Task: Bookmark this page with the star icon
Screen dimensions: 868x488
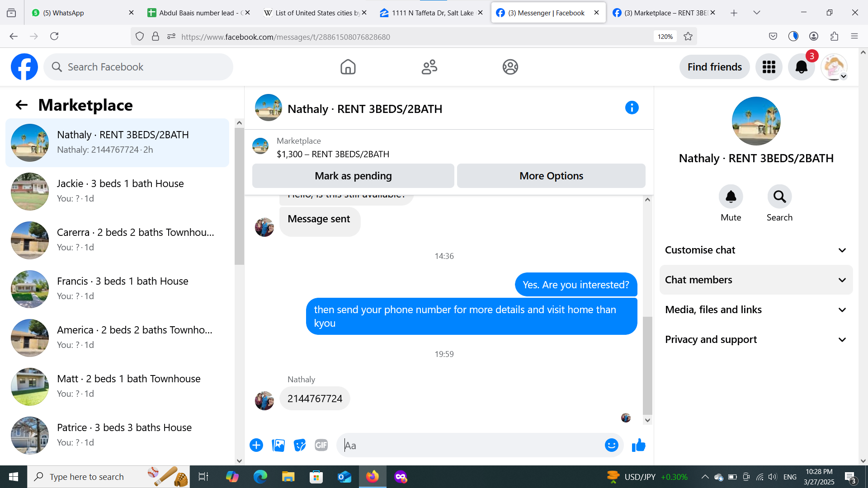Action: click(x=688, y=37)
